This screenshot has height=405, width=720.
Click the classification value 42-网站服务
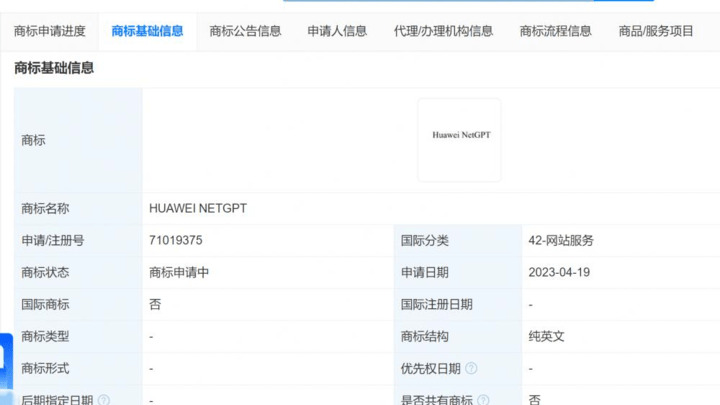(x=561, y=240)
